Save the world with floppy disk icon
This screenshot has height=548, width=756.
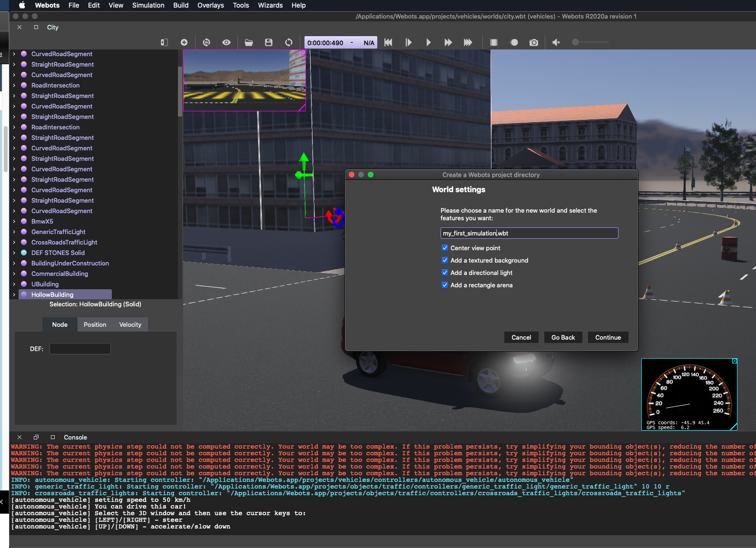(x=269, y=42)
